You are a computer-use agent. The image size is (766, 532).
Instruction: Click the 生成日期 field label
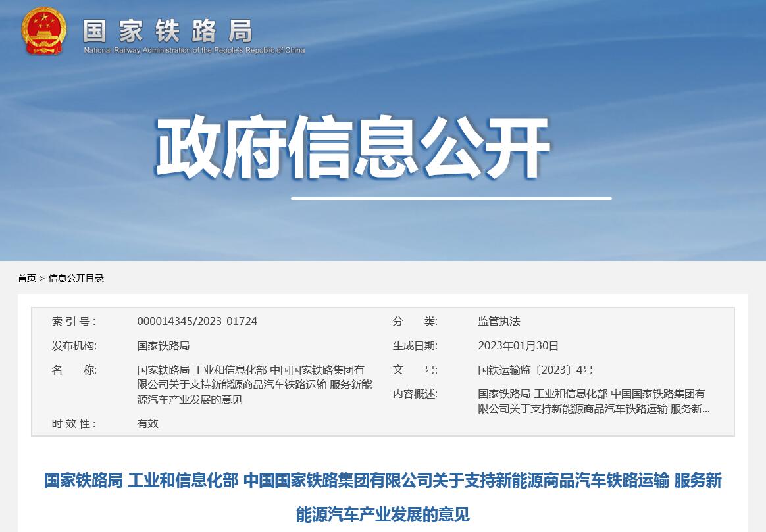tap(415, 345)
